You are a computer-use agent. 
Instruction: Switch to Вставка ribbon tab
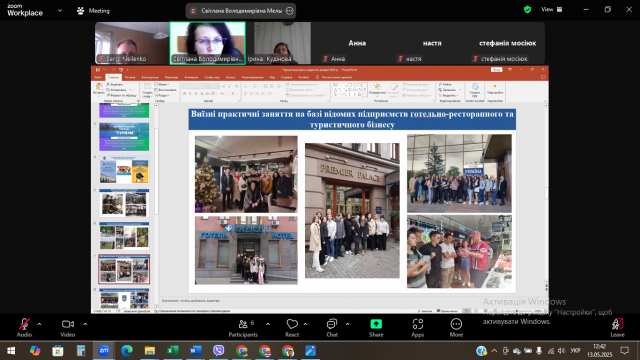(x=130, y=77)
